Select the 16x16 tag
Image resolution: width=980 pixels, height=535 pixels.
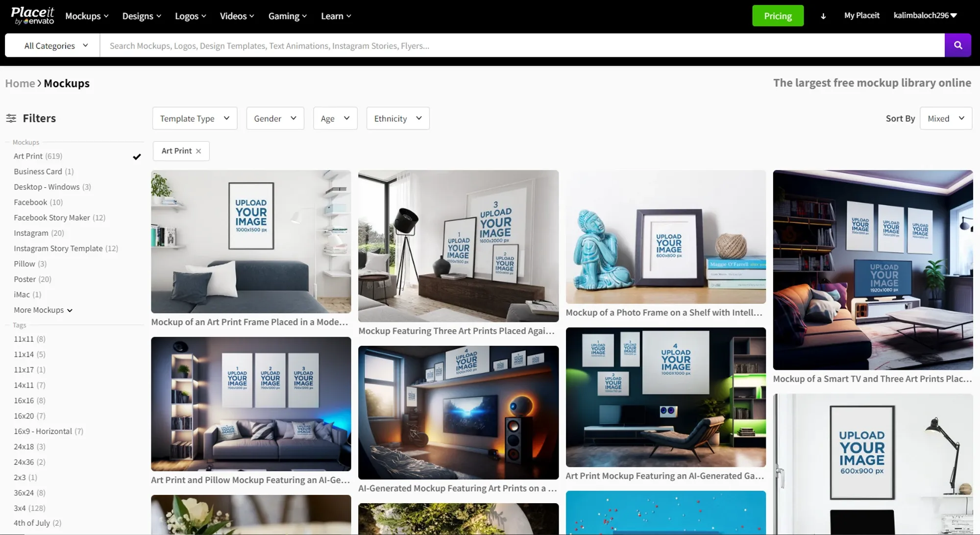click(29, 401)
